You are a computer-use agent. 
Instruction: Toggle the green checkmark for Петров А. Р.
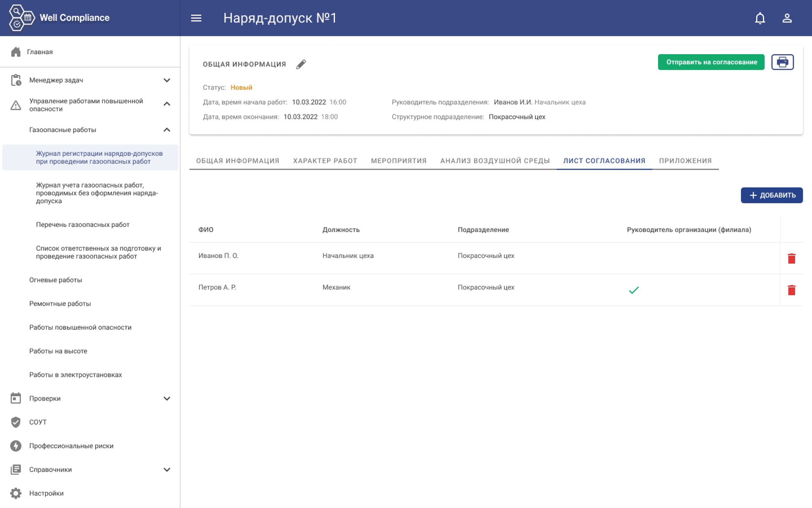(x=634, y=290)
